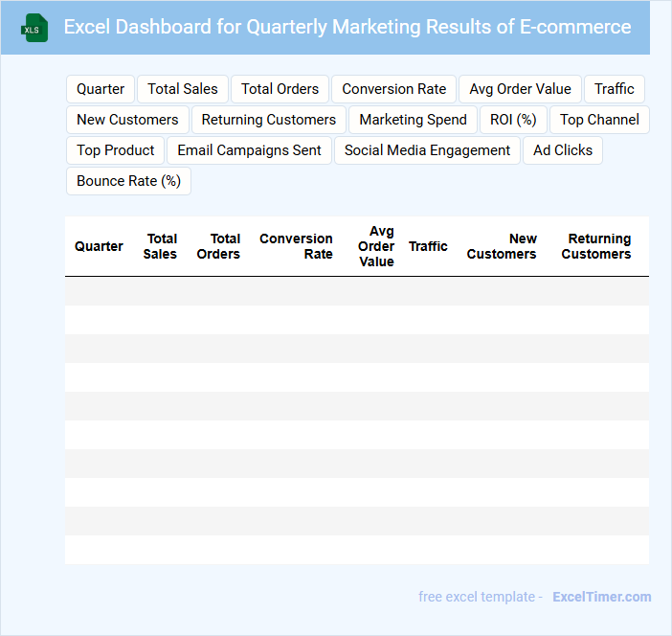The image size is (672, 636).
Task: Click the Top Product tag
Action: (x=115, y=150)
